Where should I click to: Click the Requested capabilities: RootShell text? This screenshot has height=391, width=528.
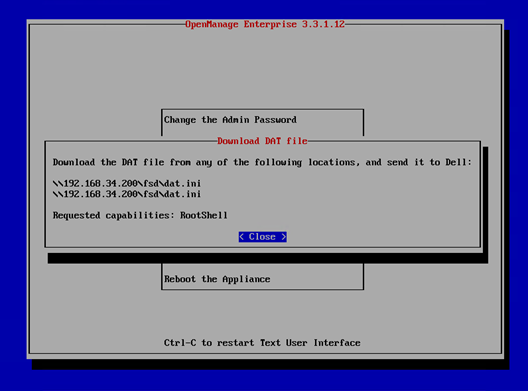tap(140, 216)
